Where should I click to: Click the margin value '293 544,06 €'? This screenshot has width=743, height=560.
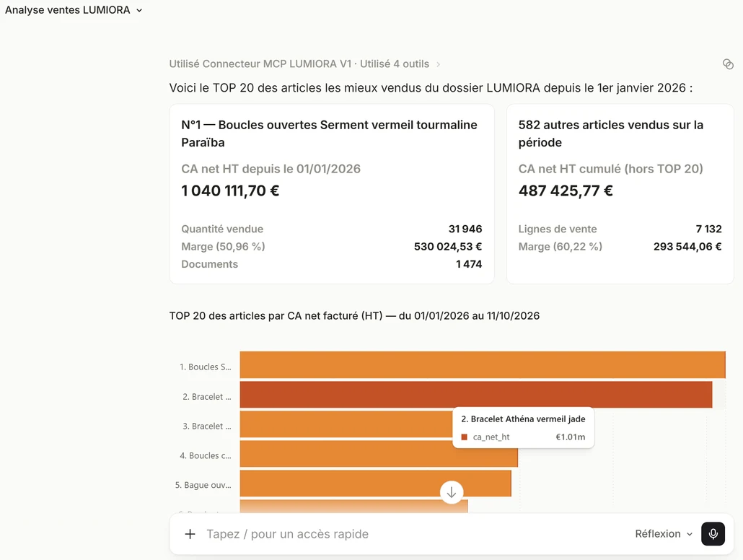[x=687, y=247]
